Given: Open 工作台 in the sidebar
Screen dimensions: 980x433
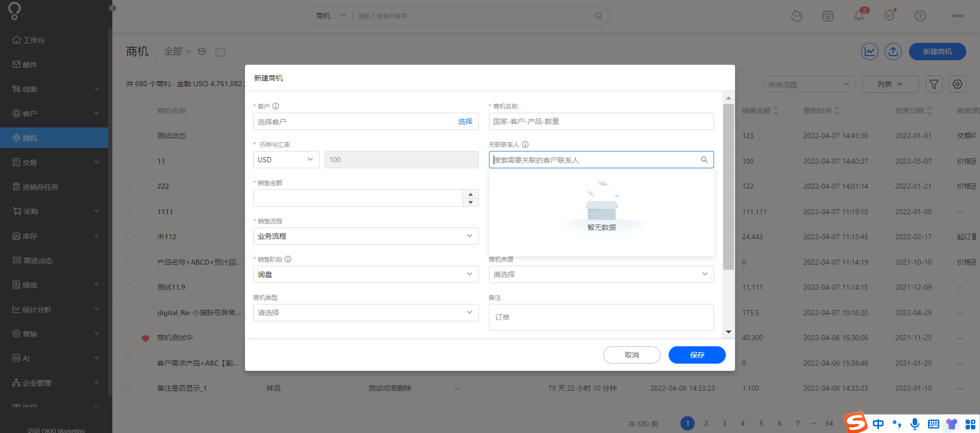Looking at the screenshot, I should (x=54, y=40).
